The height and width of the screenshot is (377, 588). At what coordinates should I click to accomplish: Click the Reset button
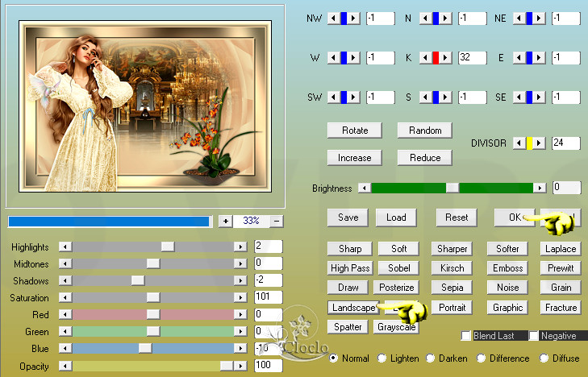coord(457,217)
